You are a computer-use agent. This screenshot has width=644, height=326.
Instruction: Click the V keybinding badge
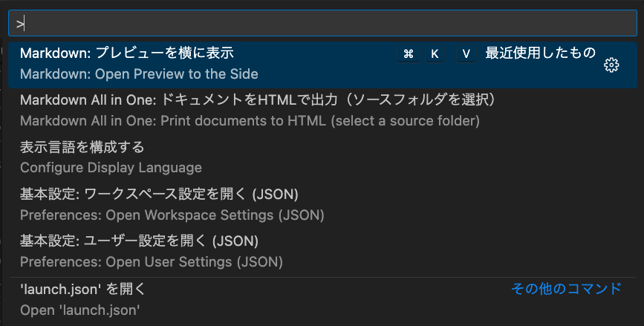[x=466, y=53]
